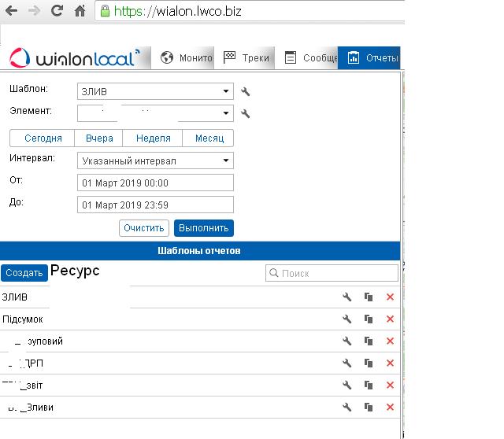Image resolution: width=504 pixels, height=439 pixels.
Task: Open the Сообщения tab
Action: [x=310, y=57]
